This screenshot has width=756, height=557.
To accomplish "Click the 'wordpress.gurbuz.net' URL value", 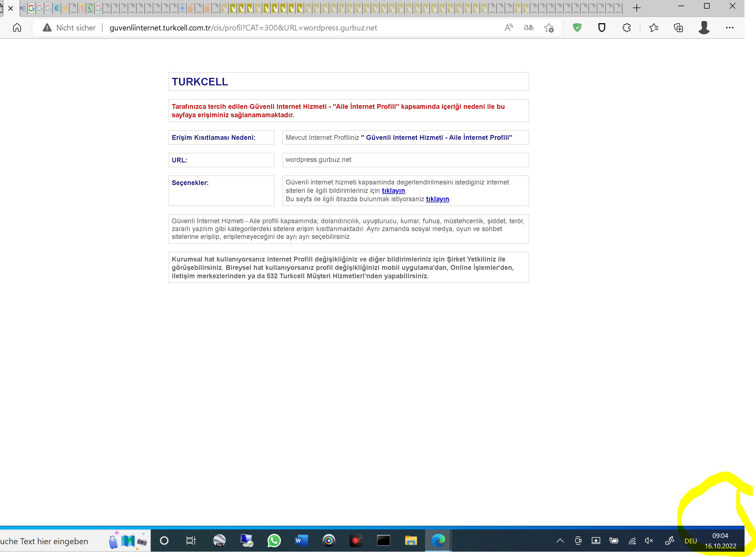I will [x=318, y=159].
